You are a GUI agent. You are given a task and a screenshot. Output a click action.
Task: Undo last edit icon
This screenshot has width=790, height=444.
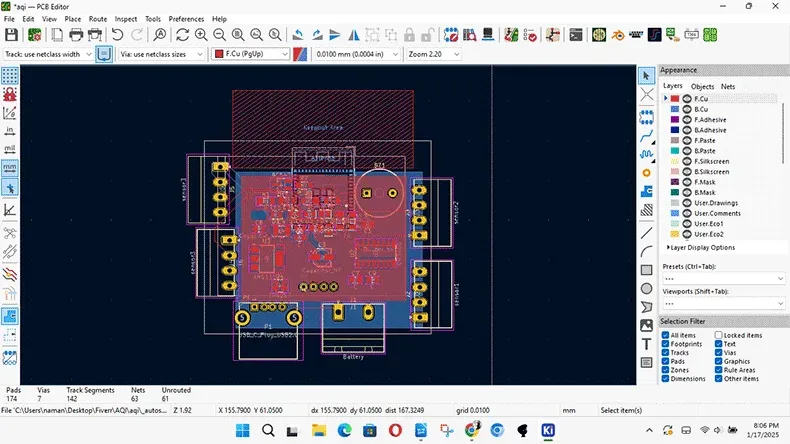[117, 35]
